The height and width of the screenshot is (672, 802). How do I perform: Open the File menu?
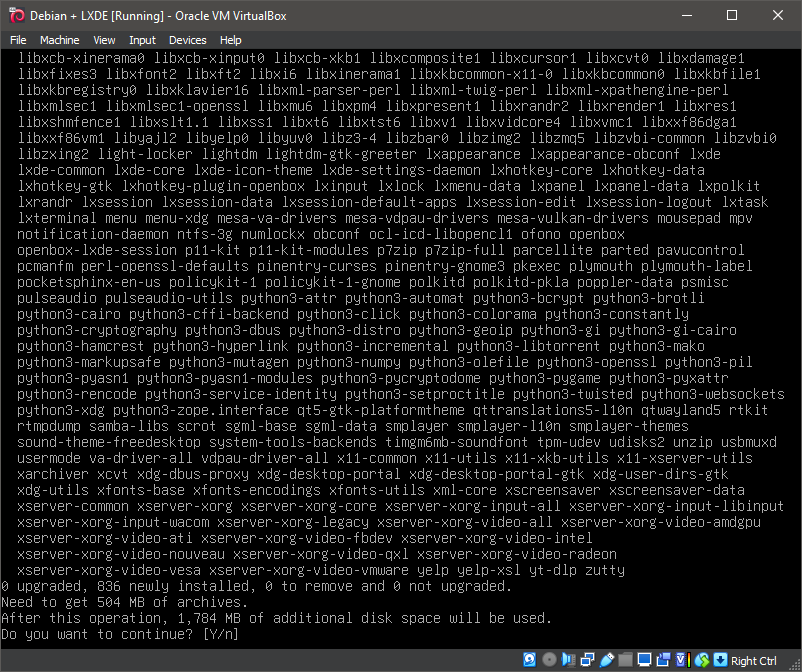coord(18,40)
